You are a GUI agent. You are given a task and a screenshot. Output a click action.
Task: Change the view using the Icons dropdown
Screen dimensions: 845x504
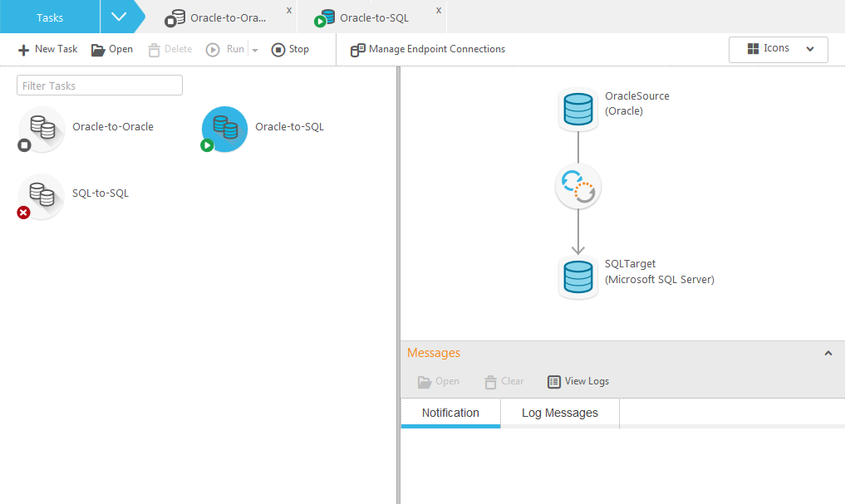[777, 49]
